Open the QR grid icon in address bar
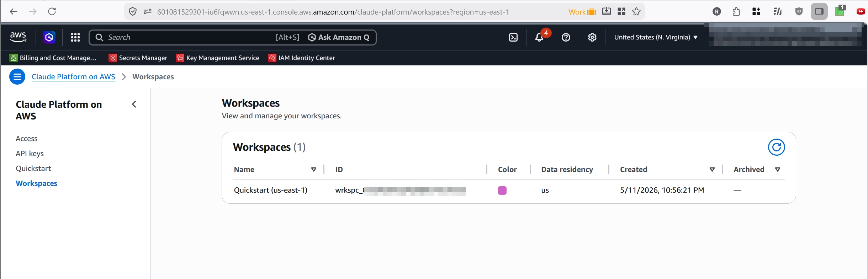The width and height of the screenshot is (868, 279). pos(621,12)
